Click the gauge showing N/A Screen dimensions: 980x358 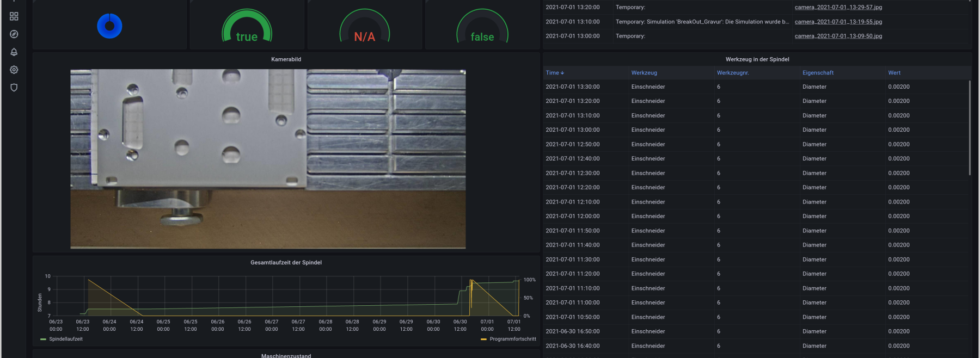pyautogui.click(x=364, y=26)
